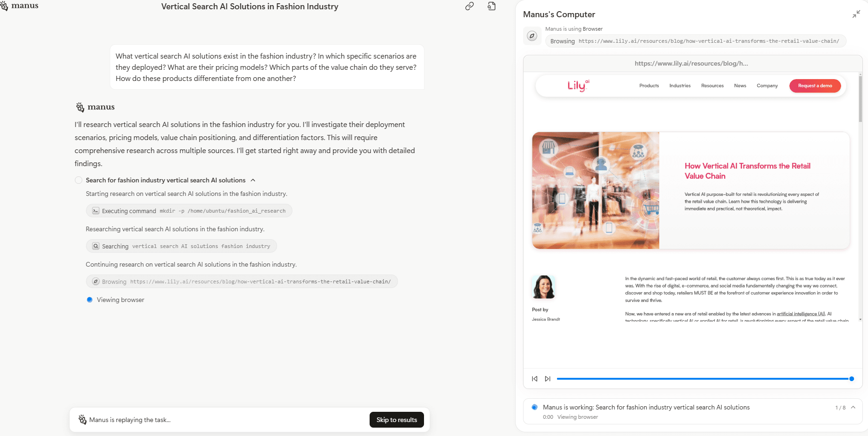Screen dimensions: 868x436
Task: Click the How Vertical AI Transforms article title
Action: click(x=747, y=171)
